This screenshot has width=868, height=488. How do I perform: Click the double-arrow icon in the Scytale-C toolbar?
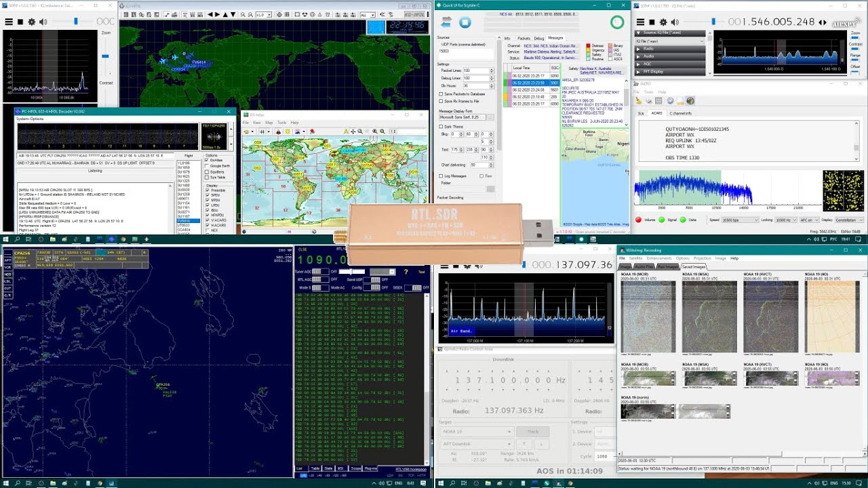coord(446,22)
